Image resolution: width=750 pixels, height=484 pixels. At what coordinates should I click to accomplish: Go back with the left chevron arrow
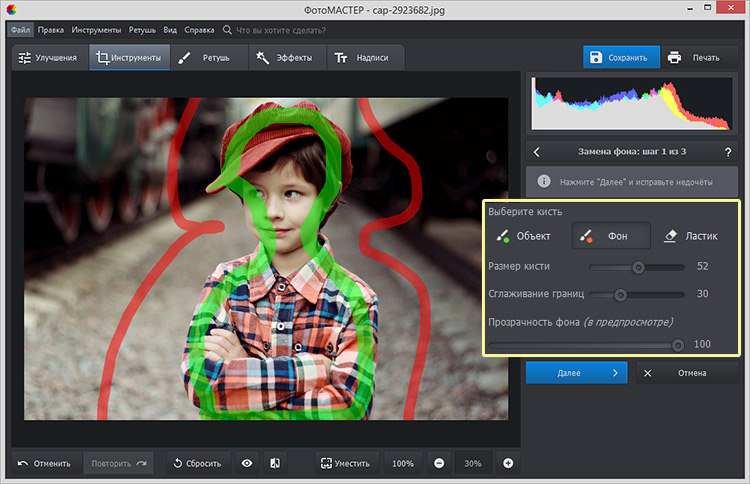click(537, 152)
